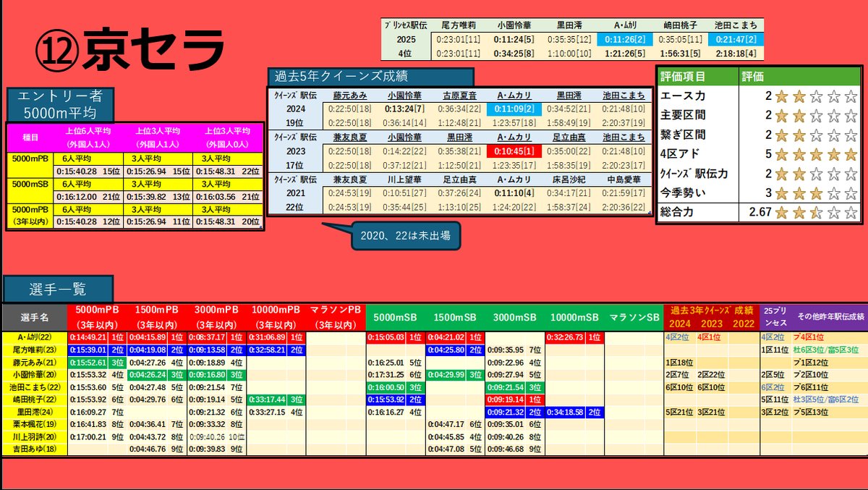Select player row 小園怜華(20)
This screenshot has width=868, height=490.
[434, 374]
